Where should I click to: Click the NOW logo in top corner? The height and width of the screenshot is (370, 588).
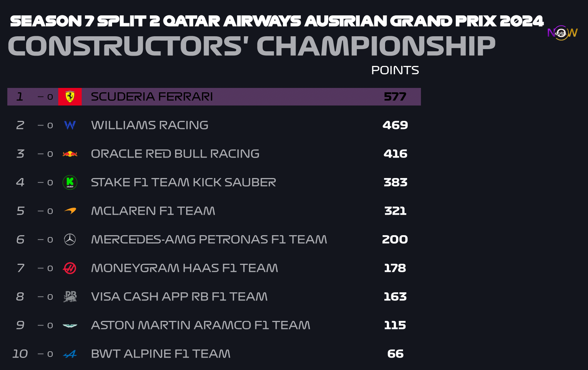(562, 33)
